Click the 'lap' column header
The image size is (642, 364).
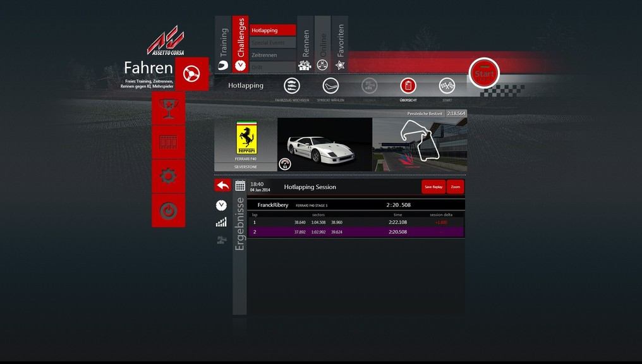click(255, 215)
